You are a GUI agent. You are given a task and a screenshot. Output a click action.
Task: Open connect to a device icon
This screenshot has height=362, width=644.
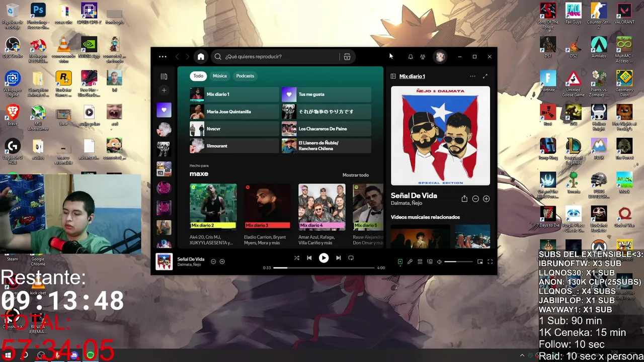click(430, 262)
